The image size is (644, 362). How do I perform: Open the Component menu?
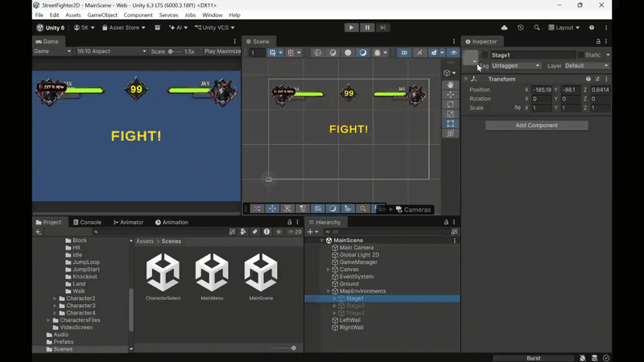[138, 14]
